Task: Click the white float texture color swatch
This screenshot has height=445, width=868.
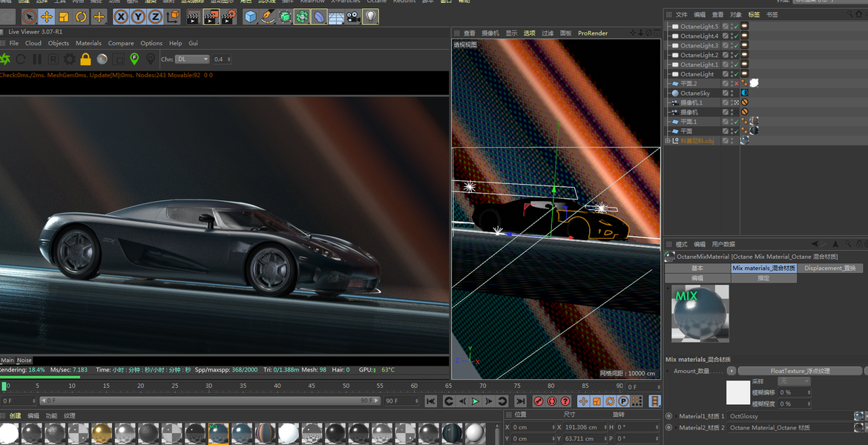Action: tap(738, 392)
